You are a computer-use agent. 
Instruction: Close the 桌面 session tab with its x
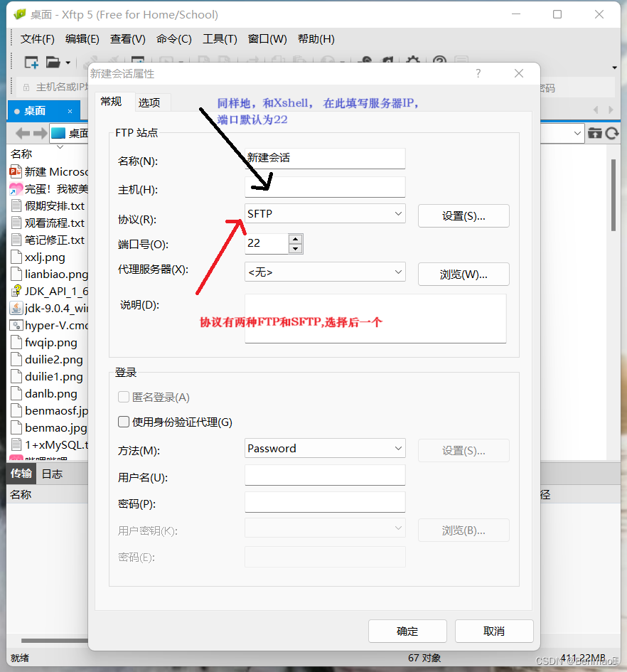[x=70, y=112]
